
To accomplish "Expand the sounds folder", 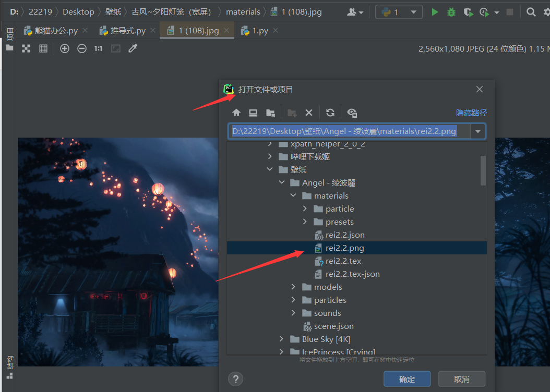I will pos(293,313).
